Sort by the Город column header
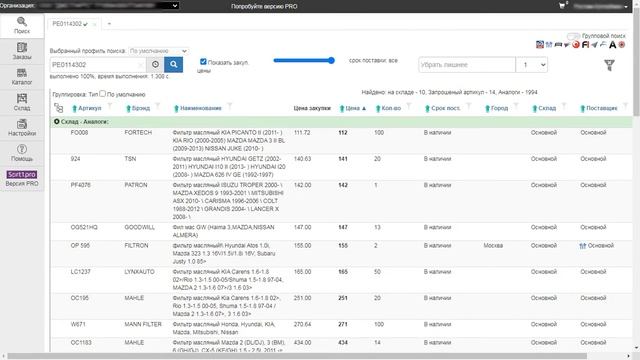640x360 pixels. pos(500,108)
